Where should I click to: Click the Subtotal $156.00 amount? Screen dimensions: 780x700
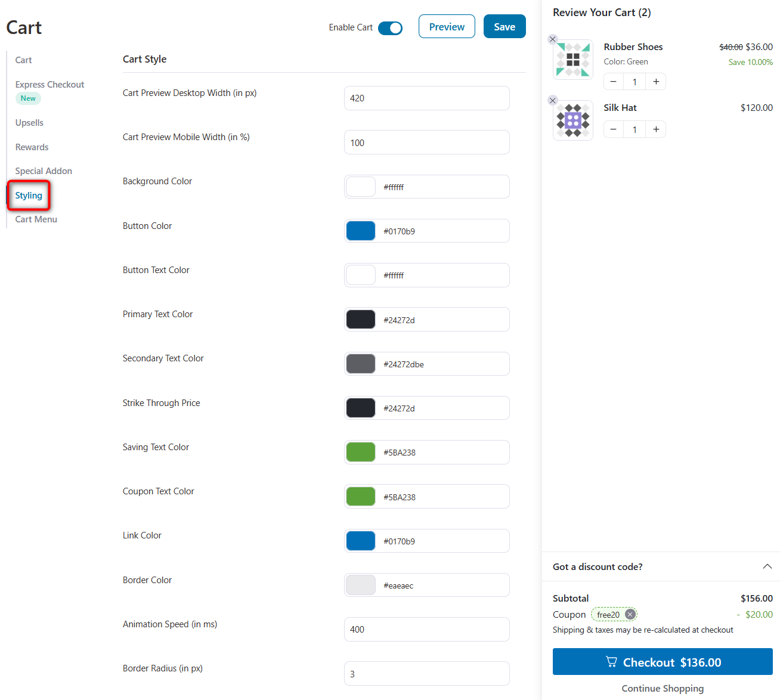coord(757,598)
